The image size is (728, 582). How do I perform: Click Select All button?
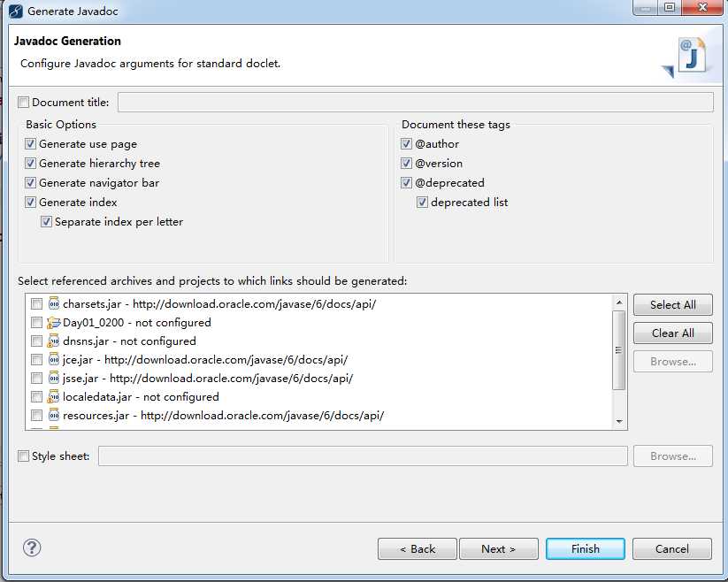(673, 305)
